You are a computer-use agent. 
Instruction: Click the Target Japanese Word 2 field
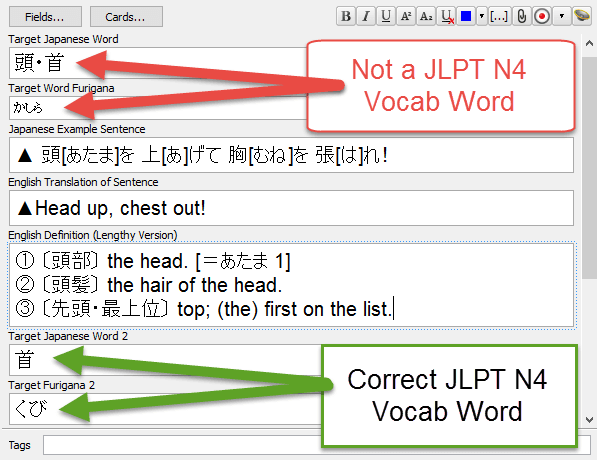165,360
